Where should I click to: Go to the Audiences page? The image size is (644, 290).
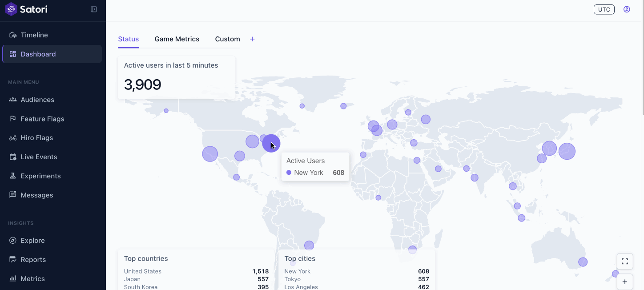point(52,100)
